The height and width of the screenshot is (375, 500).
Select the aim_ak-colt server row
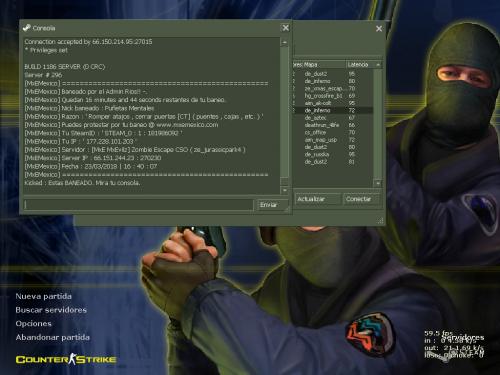[x=333, y=103]
